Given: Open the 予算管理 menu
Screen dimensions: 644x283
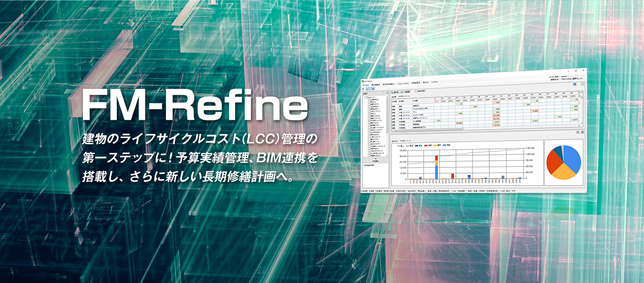Looking at the screenshot, I should 416,83.
